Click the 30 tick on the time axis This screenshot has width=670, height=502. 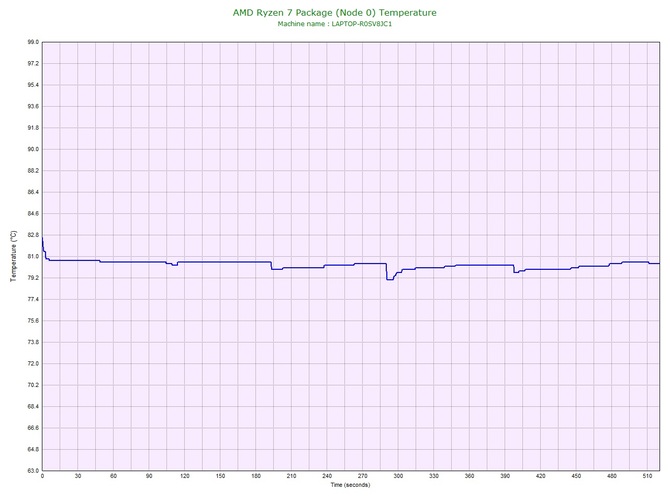tap(78, 476)
